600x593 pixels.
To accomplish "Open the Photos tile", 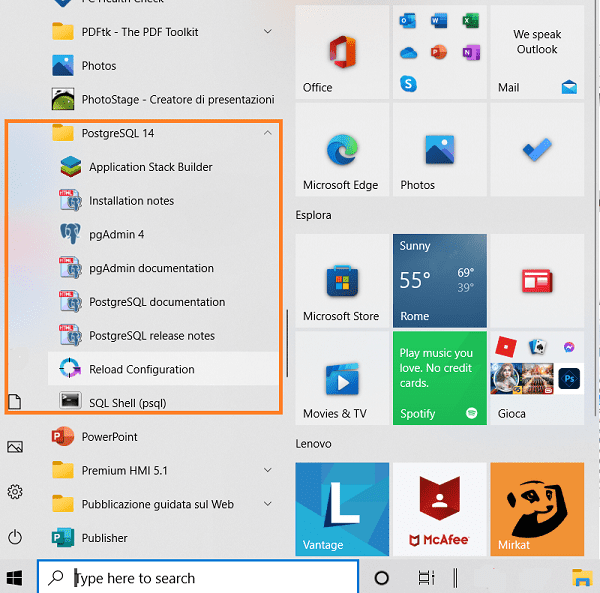I will [x=440, y=150].
